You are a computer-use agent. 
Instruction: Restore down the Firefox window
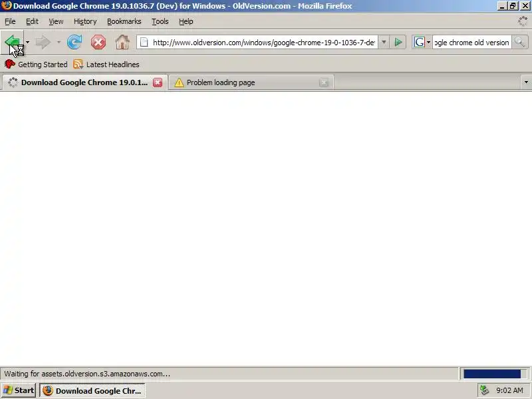tap(513, 6)
